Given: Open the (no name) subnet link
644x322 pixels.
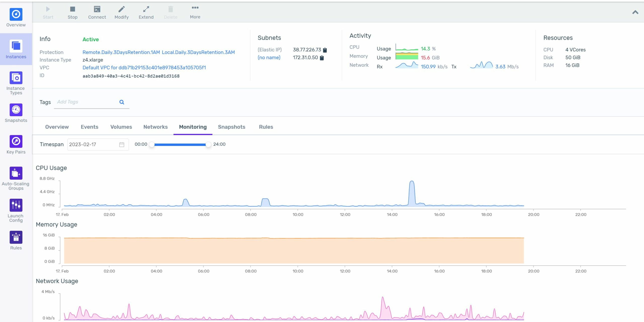Looking at the screenshot, I should click(x=269, y=58).
